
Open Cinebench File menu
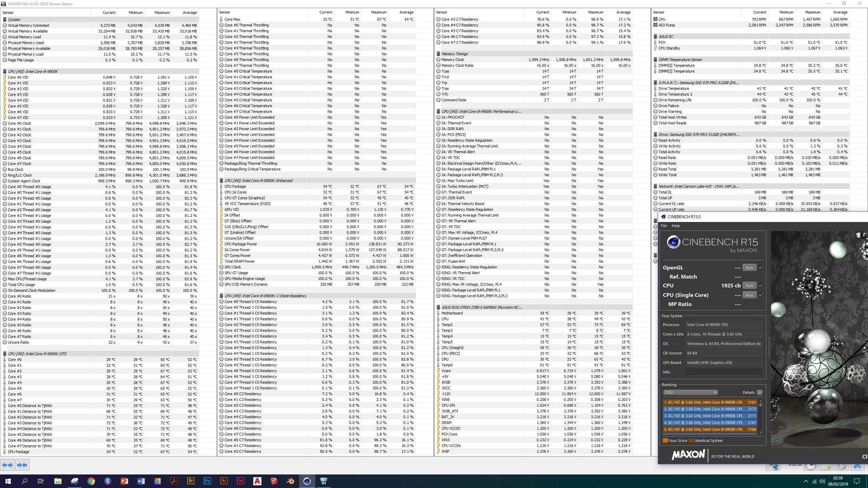click(x=664, y=226)
